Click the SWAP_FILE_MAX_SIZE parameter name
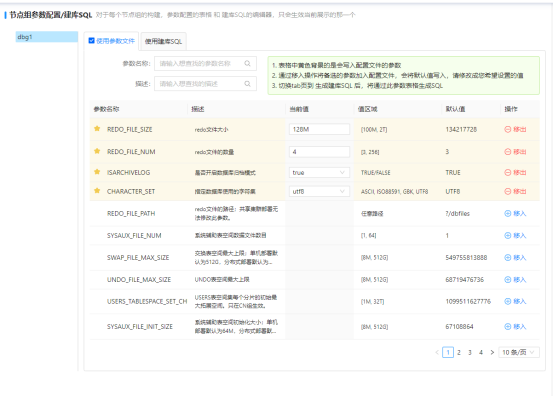This screenshot has width=553, height=397. click(x=138, y=258)
